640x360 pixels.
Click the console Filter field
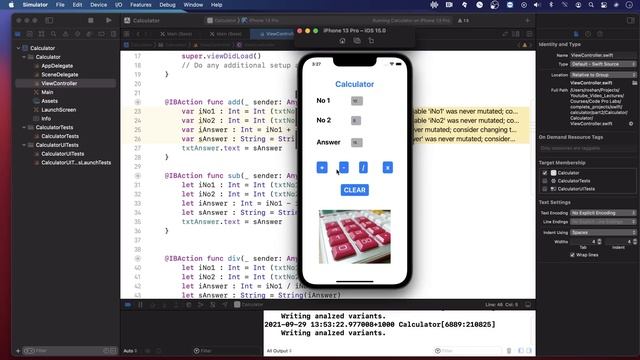(467, 351)
